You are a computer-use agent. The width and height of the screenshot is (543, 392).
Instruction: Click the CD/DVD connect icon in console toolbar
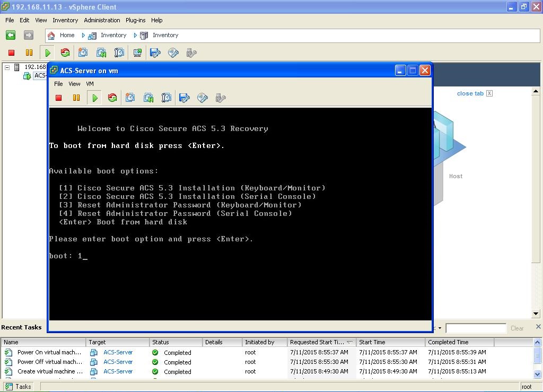[x=203, y=98]
